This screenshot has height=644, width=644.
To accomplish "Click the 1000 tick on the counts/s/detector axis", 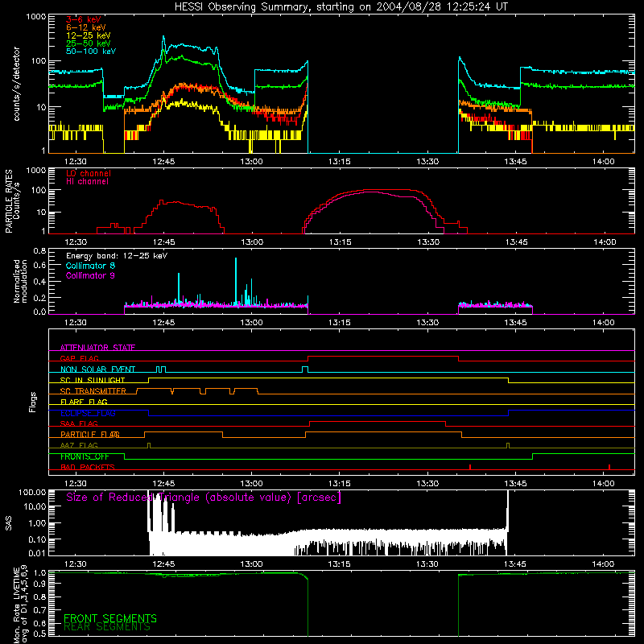I will [35, 17].
